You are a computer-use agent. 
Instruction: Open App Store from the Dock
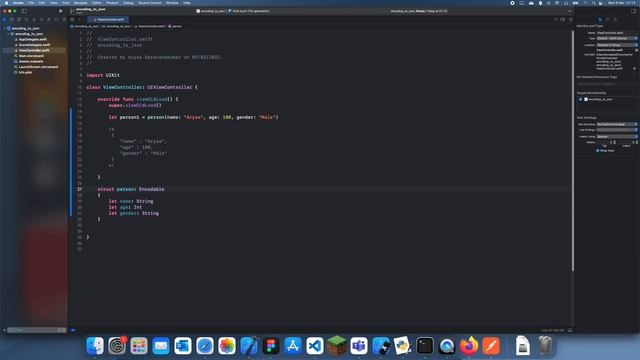pos(293,346)
